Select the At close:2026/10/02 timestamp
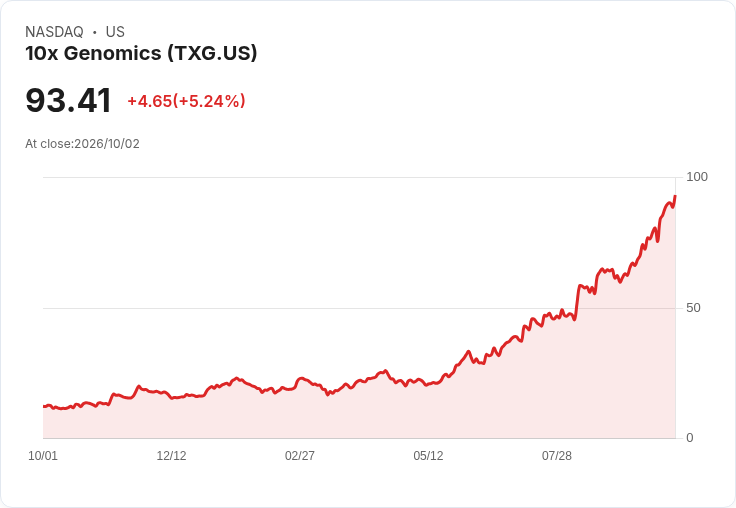The height and width of the screenshot is (508, 736). click(83, 144)
